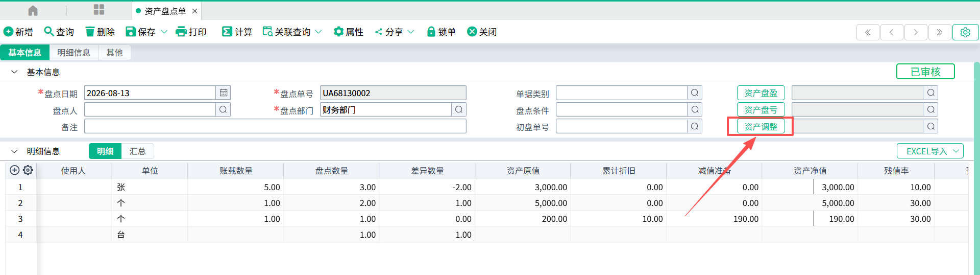
Task: Switch to 其他 tab
Action: (114, 53)
